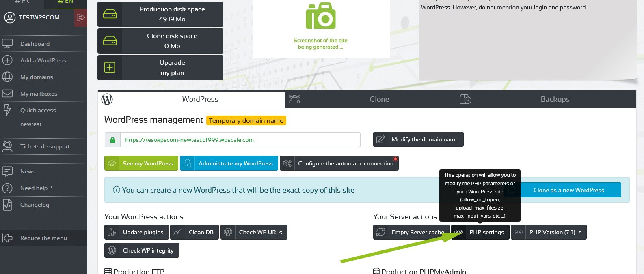
Task: Click the padlock icon on Administrate my WordPress
Action: click(x=187, y=163)
